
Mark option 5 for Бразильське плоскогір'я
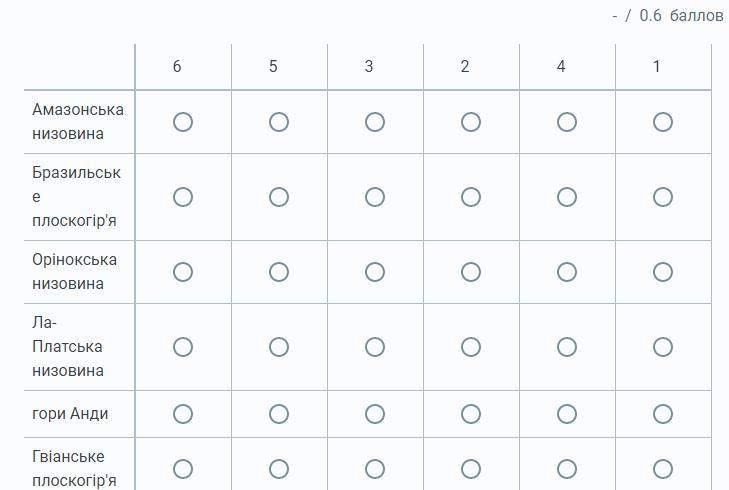(x=279, y=197)
